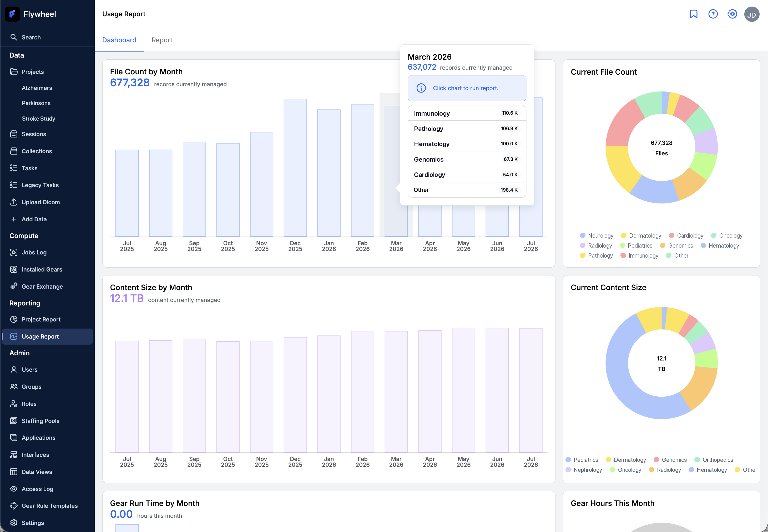Screen dimensions: 768x532
Task: Click the Data Views table icon
Action: [14, 472]
